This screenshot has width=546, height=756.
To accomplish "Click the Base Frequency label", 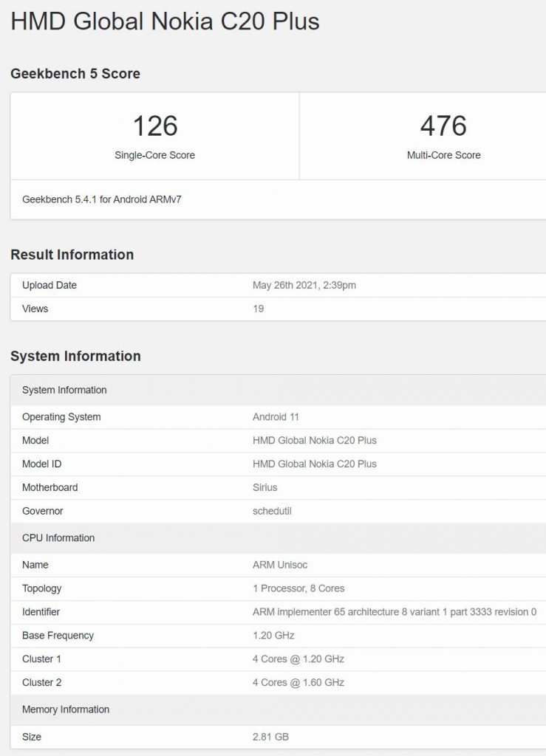I will click(x=58, y=636).
